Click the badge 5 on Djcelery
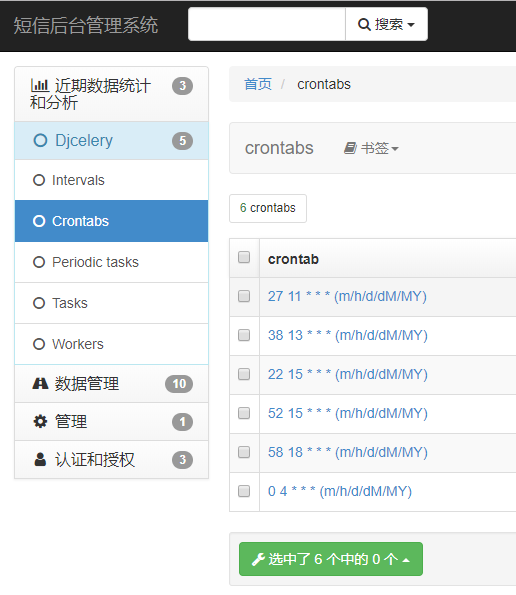 182,141
